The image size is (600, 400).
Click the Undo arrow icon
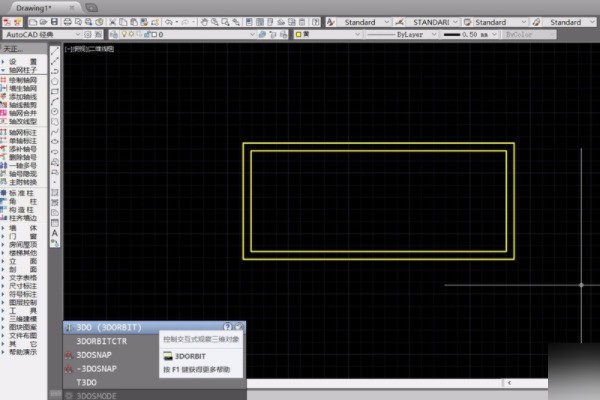coord(169,22)
